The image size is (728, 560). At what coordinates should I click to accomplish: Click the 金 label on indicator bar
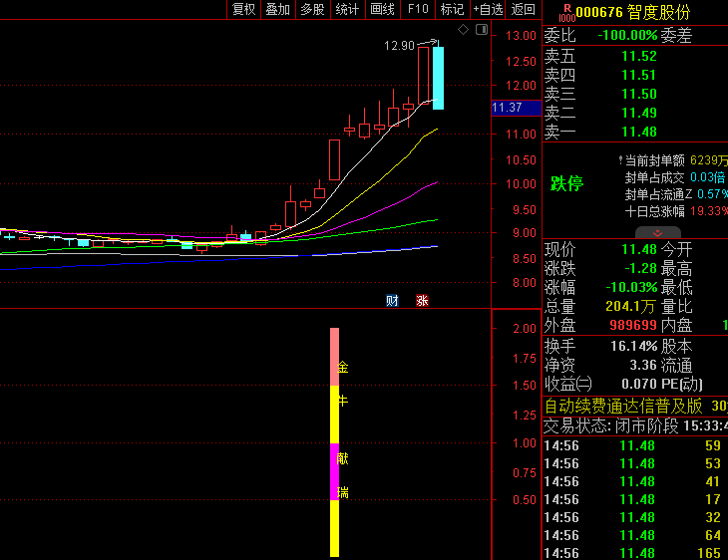point(343,368)
